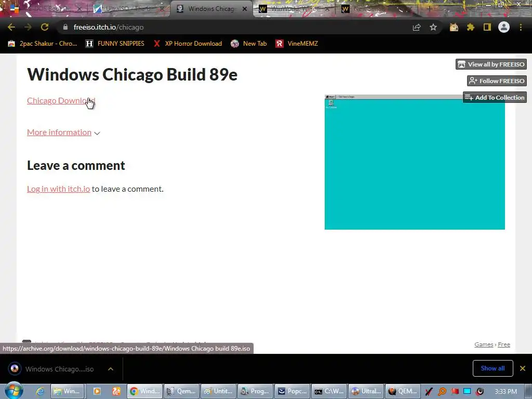Open the Chrome profile avatar
532x399 pixels.
click(504, 27)
